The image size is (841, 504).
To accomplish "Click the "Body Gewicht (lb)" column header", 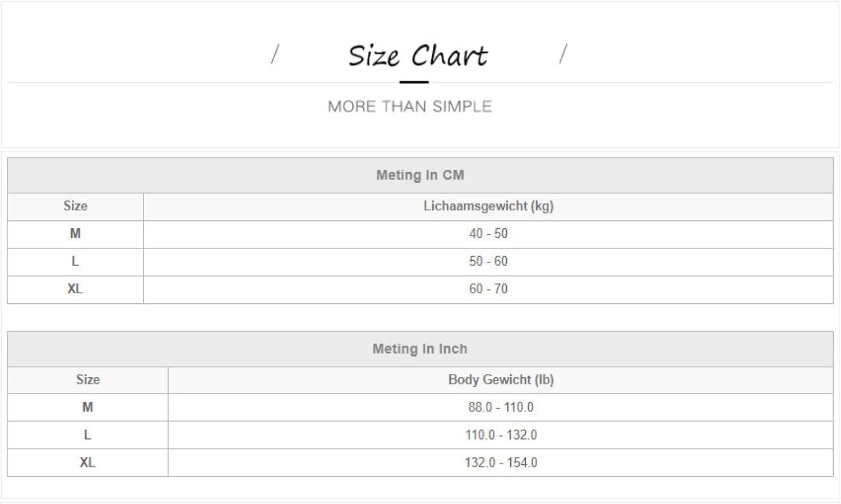I will [501, 380].
